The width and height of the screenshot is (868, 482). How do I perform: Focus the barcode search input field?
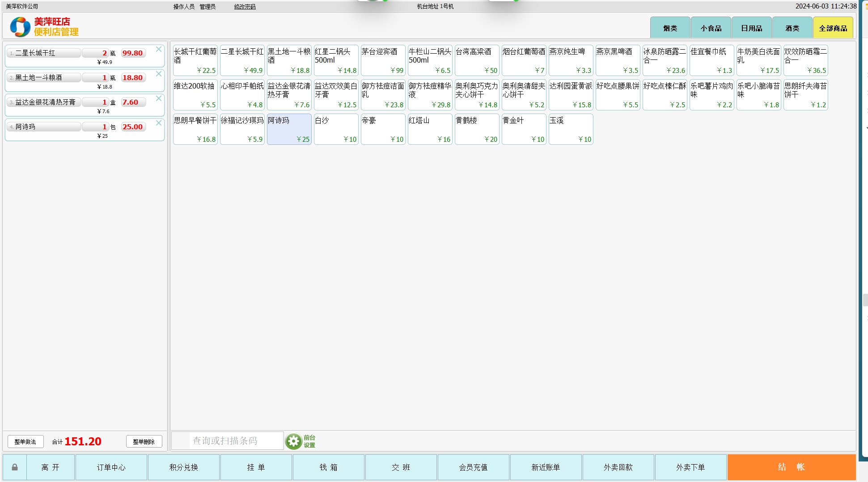coord(236,441)
